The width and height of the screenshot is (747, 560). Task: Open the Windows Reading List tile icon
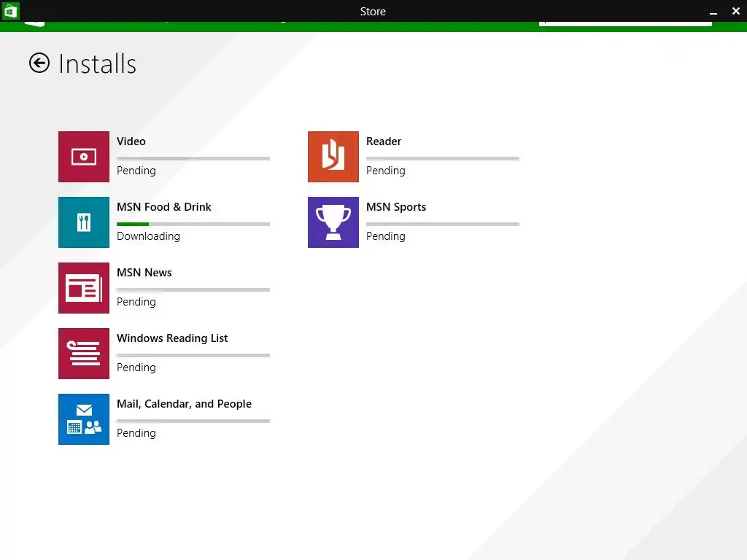(84, 354)
